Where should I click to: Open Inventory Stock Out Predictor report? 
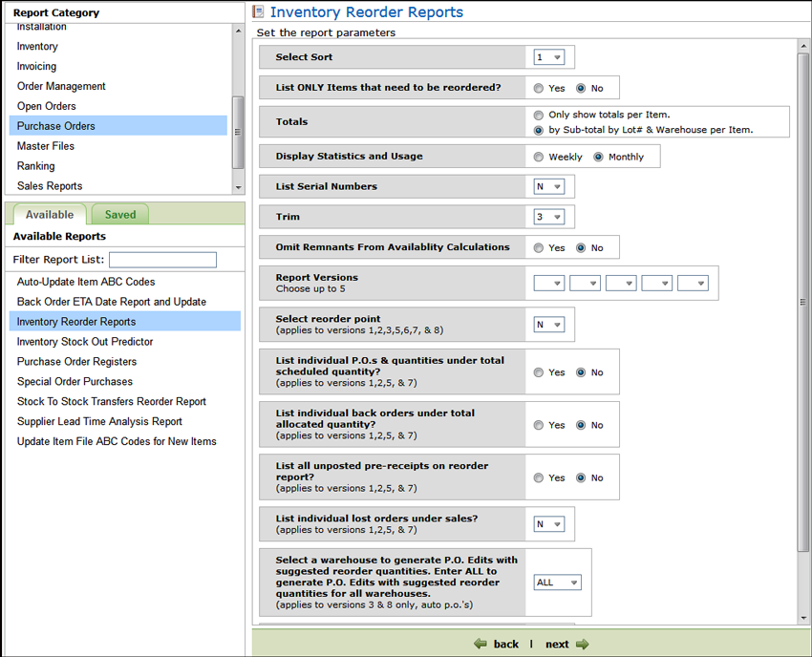pyautogui.click(x=85, y=342)
